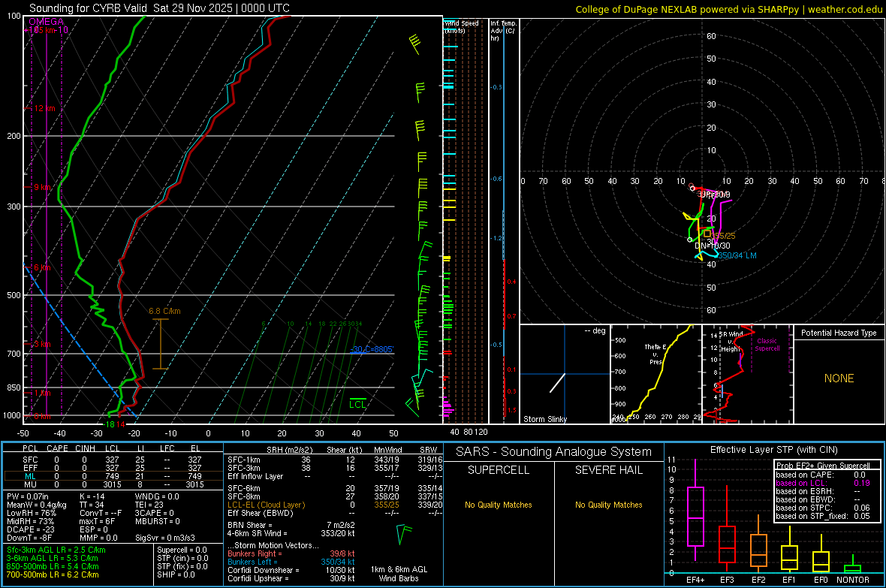Click the 'DCAPE = -23' value

[30, 529]
